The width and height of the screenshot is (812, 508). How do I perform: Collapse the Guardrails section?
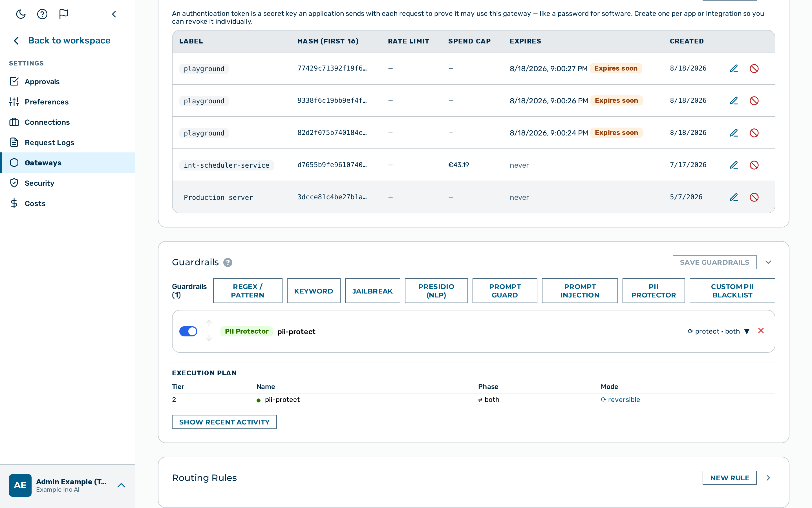tap(768, 262)
